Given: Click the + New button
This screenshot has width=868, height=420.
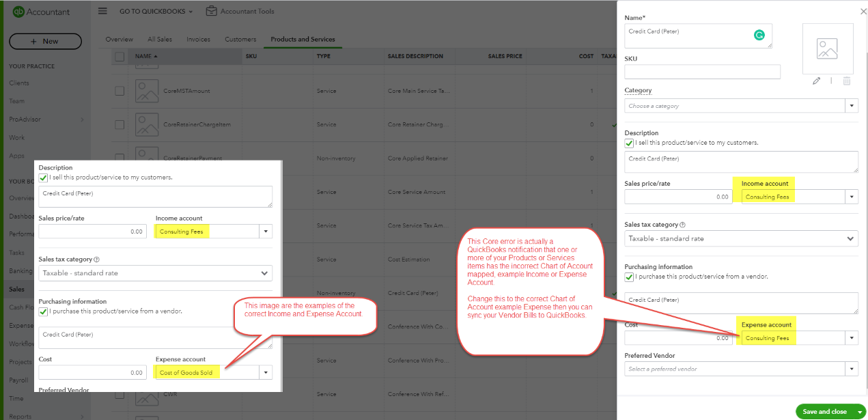Looking at the screenshot, I should point(45,42).
